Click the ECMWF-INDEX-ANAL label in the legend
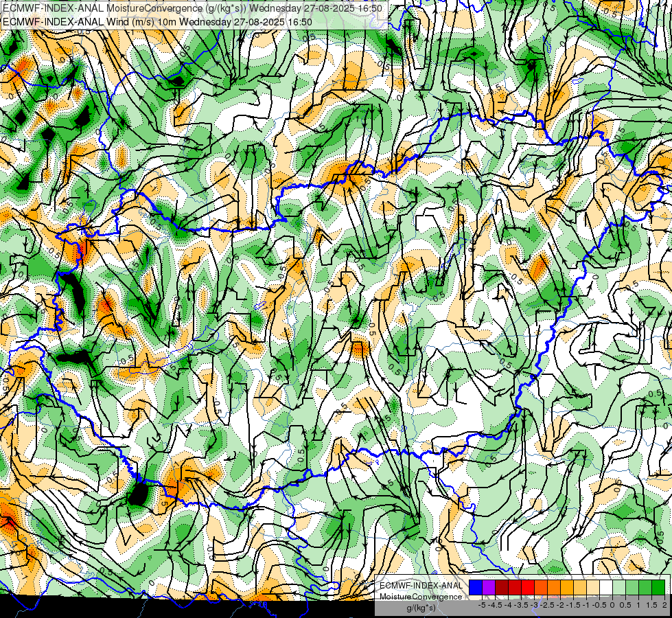 421,586
